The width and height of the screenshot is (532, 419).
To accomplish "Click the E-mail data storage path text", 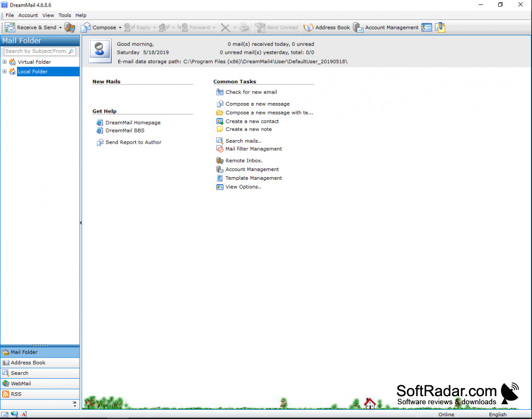I will [x=232, y=62].
